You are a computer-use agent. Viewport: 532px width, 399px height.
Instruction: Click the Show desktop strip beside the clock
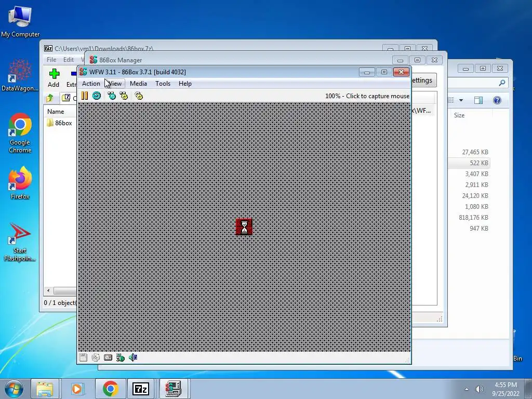[x=528, y=389]
